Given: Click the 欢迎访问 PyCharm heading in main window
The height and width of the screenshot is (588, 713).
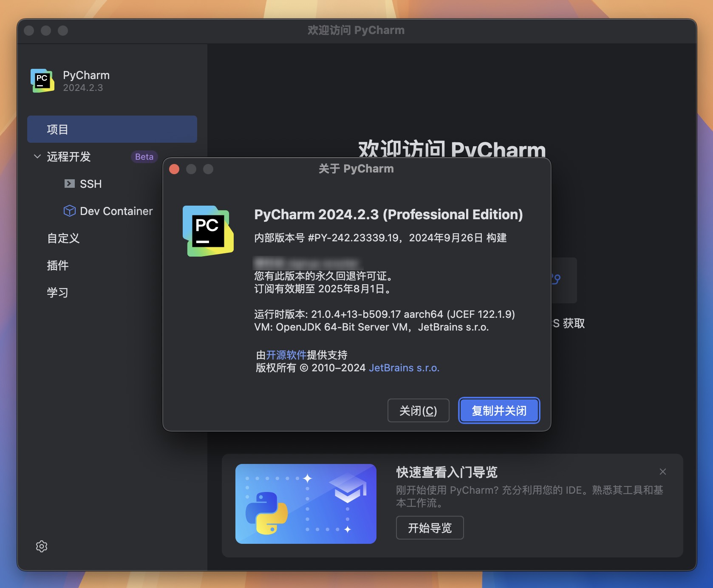Looking at the screenshot, I should tap(452, 149).
